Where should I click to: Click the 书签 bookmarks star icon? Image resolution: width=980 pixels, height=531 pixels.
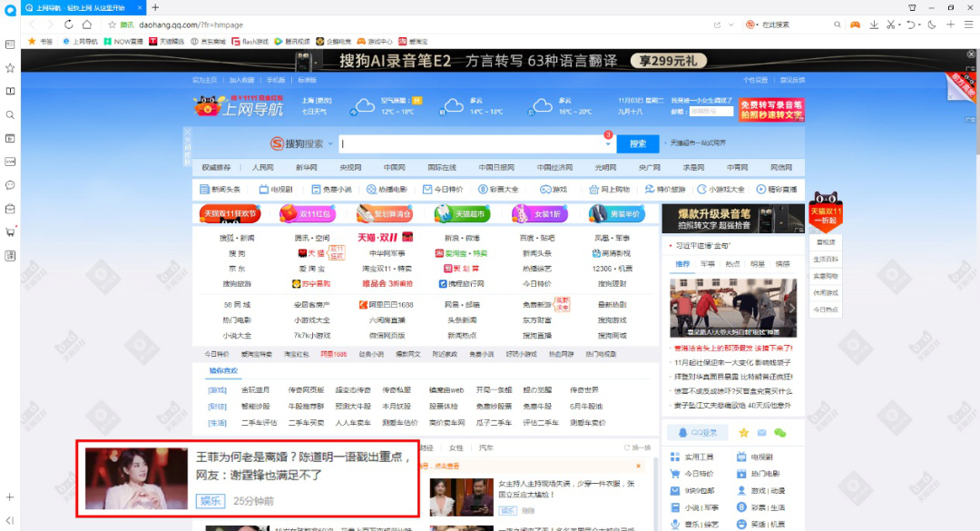click(32, 41)
